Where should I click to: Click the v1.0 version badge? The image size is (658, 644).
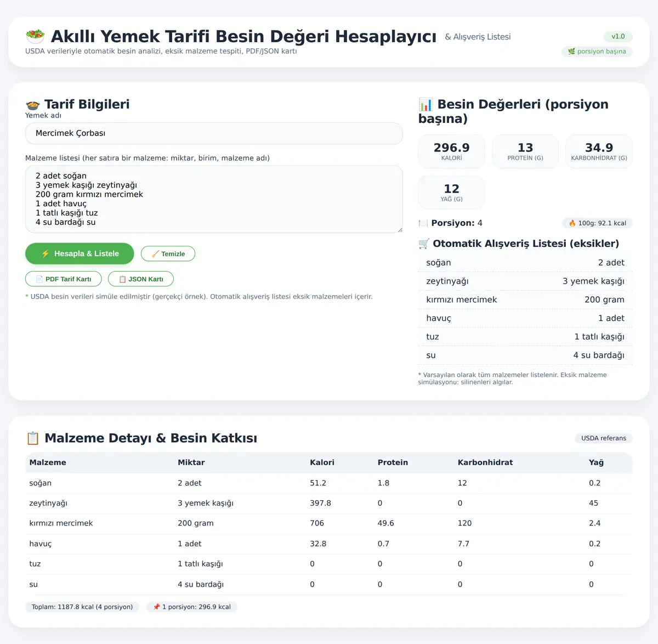(618, 36)
